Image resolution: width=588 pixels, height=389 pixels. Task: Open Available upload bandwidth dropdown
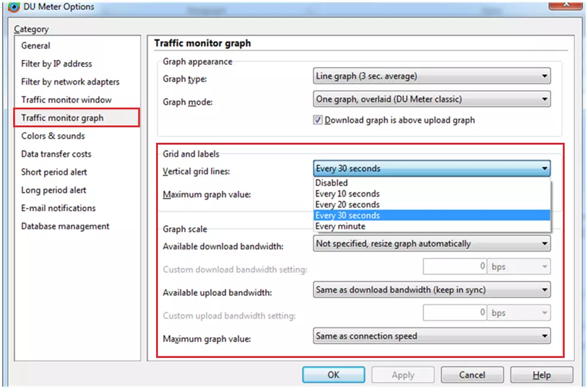(x=432, y=290)
